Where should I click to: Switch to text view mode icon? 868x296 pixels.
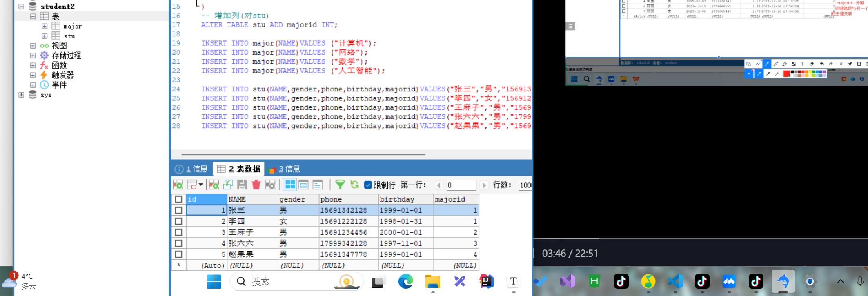tap(317, 185)
